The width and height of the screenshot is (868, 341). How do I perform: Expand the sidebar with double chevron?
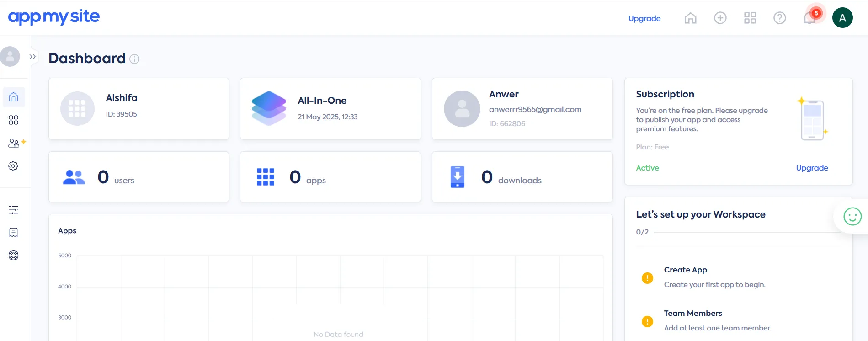(32, 57)
